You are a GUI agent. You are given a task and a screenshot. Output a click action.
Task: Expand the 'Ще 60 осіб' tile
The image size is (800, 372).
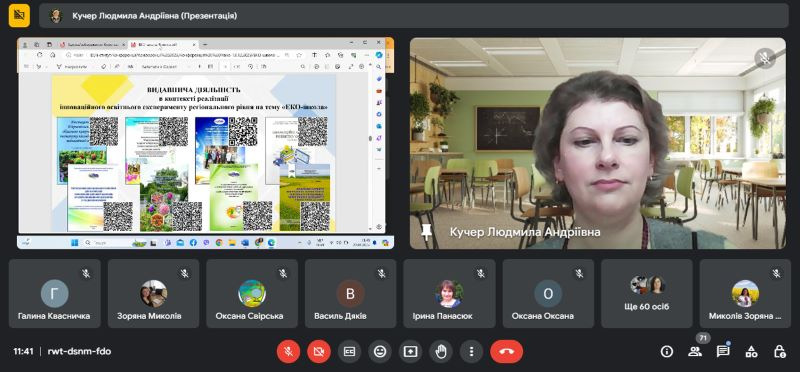[x=646, y=293]
